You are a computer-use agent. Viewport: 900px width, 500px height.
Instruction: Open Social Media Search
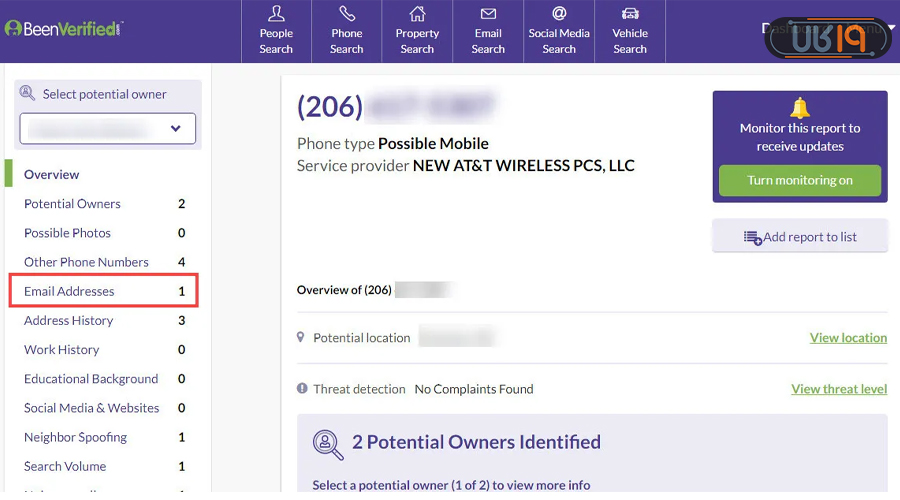[559, 31]
